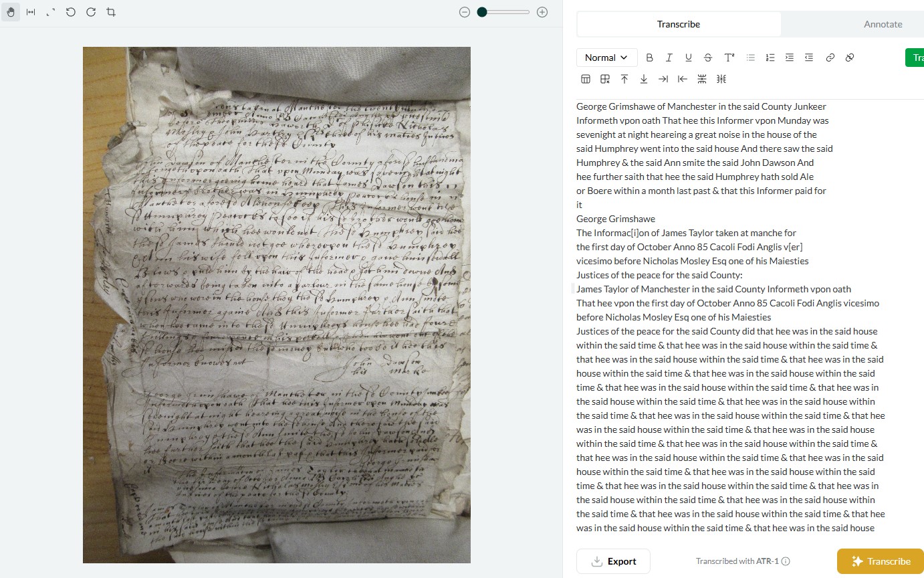Insert a hyperlink with the link icon
Viewport: 924px width, 578px height.
pos(830,58)
